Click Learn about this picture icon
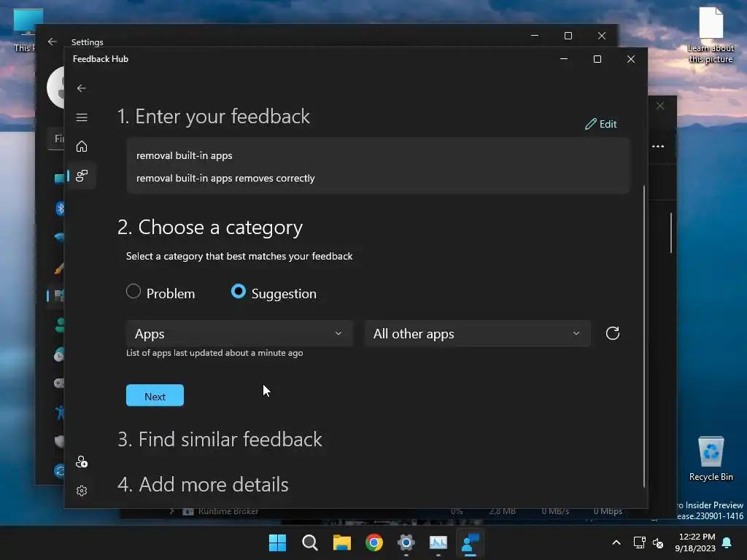Image resolution: width=747 pixels, height=560 pixels. pyautogui.click(x=711, y=35)
